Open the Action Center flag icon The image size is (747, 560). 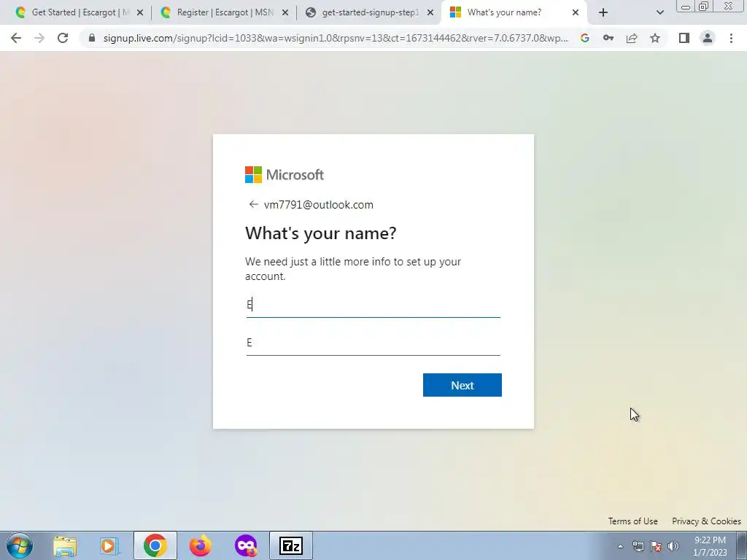656,546
